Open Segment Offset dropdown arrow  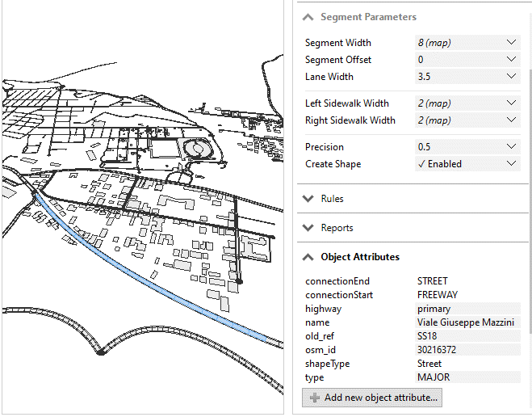click(x=511, y=59)
